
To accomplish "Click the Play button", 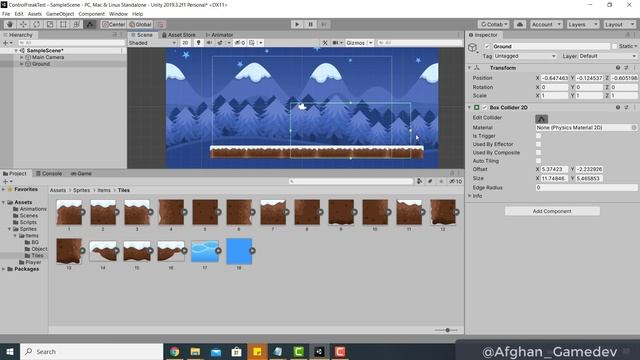I will [x=297, y=24].
